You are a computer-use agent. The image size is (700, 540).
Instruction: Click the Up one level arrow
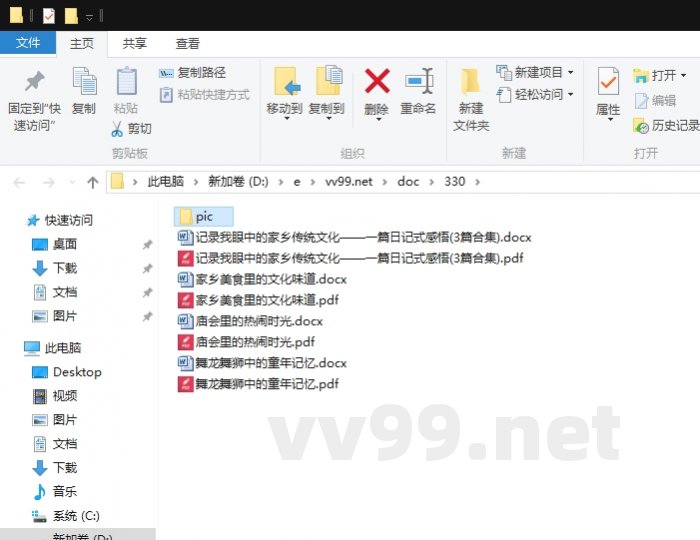(x=93, y=183)
